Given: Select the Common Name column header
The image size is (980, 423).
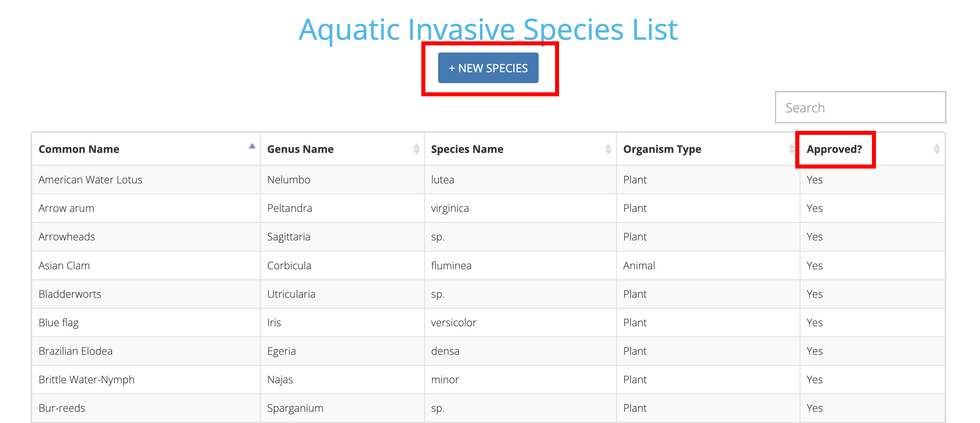Looking at the screenshot, I should pos(79,149).
